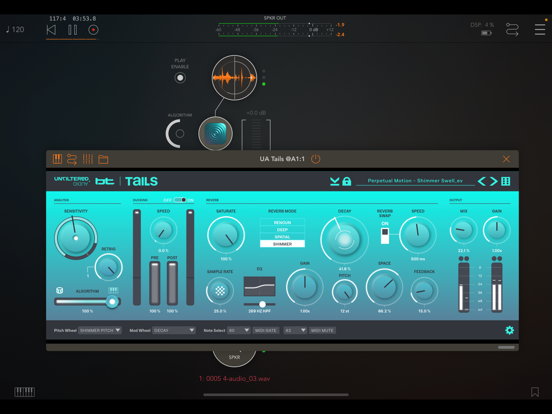
Task: Close the UA Tails plugin window
Action: point(506,159)
